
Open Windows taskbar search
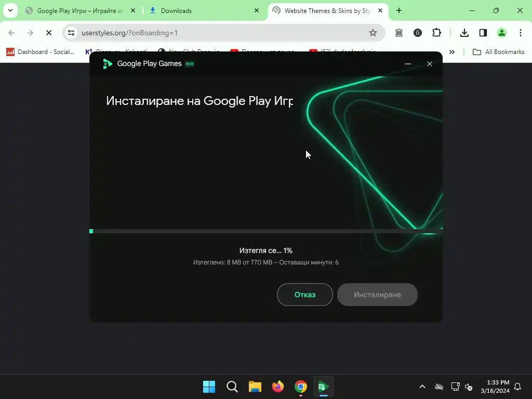click(x=232, y=387)
